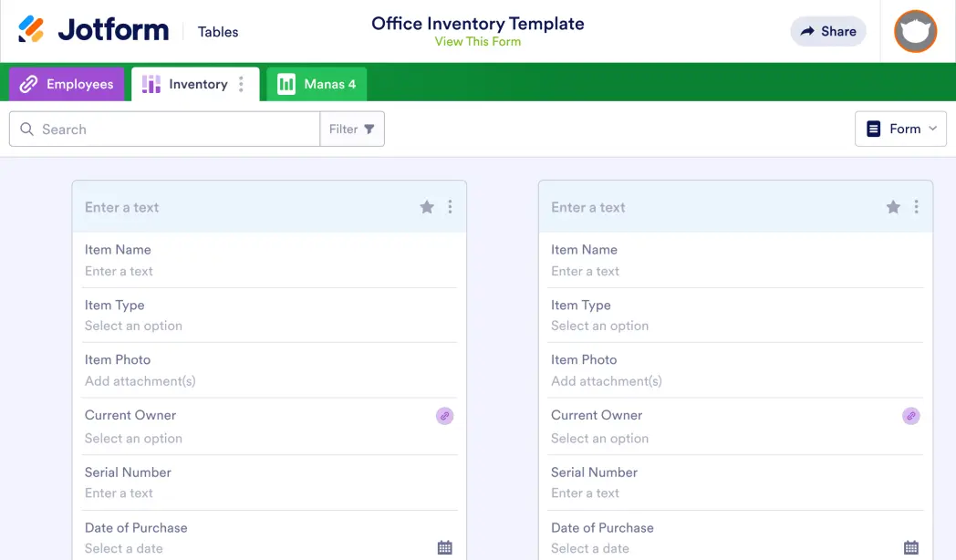
Task: Open the search magnifier icon
Action: [26, 129]
